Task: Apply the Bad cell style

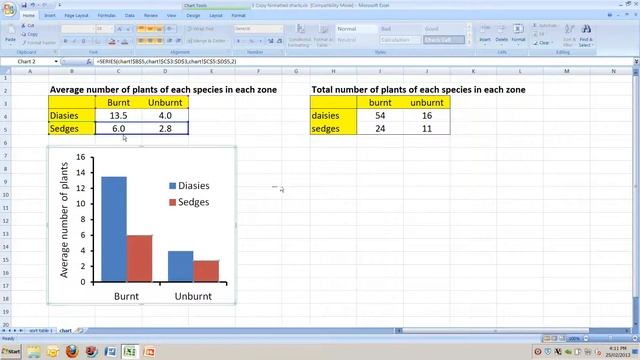Action: pyautogui.click(x=400, y=29)
